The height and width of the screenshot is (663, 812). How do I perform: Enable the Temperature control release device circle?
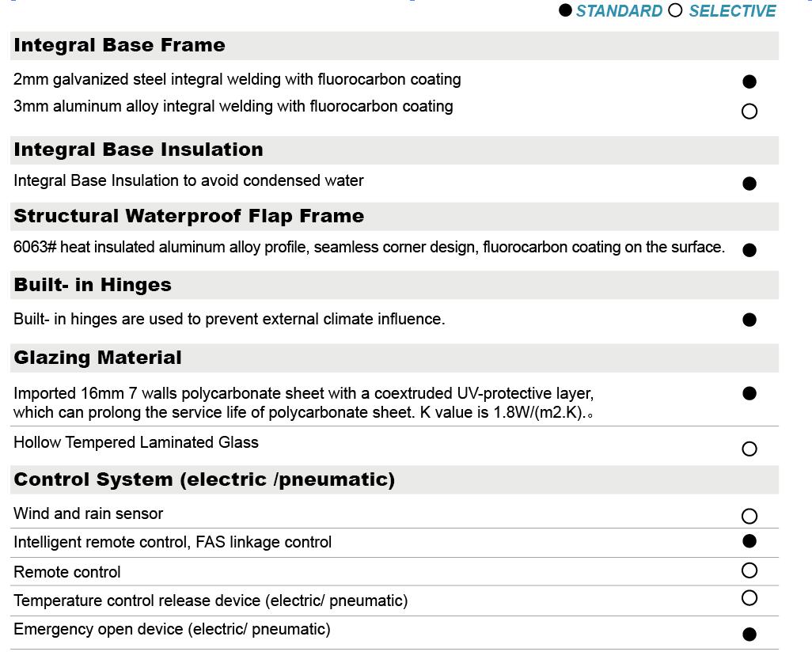[x=749, y=597]
